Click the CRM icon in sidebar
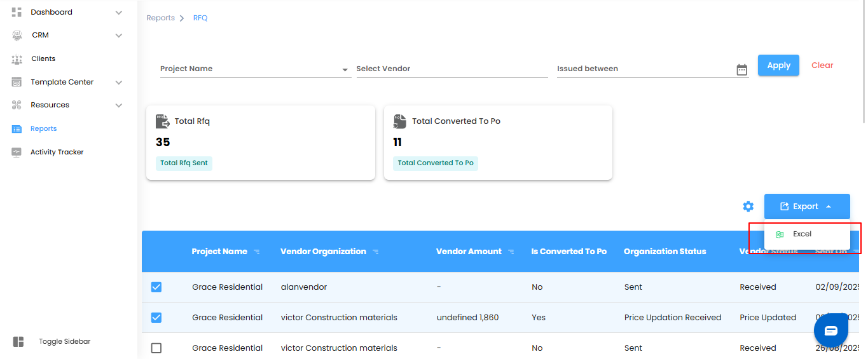The image size is (868, 359). pos(17,36)
